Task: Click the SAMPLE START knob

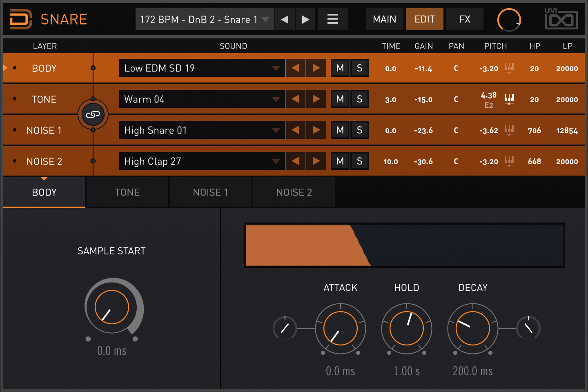Action: point(112,307)
